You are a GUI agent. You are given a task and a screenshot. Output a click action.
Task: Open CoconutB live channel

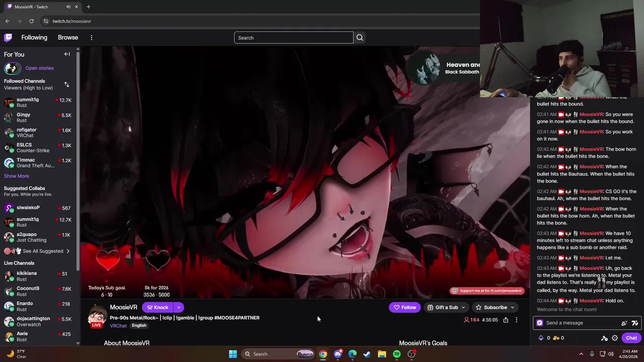pos(38,291)
